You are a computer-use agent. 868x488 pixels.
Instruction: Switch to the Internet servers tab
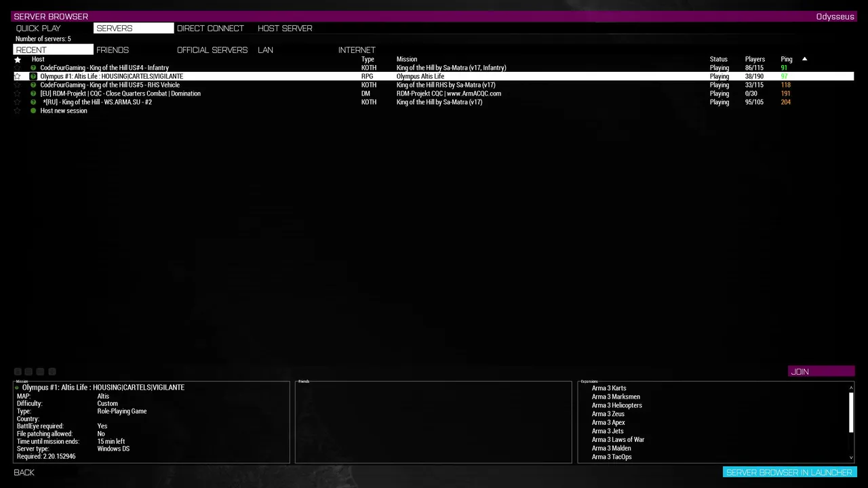pyautogui.click(x=376, y=50)
